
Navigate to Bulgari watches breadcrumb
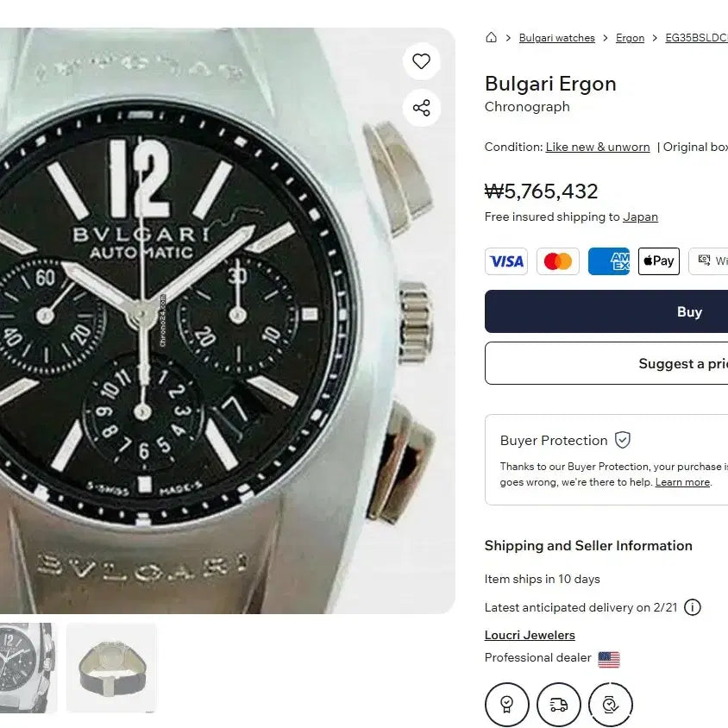[x=556, y=37]
